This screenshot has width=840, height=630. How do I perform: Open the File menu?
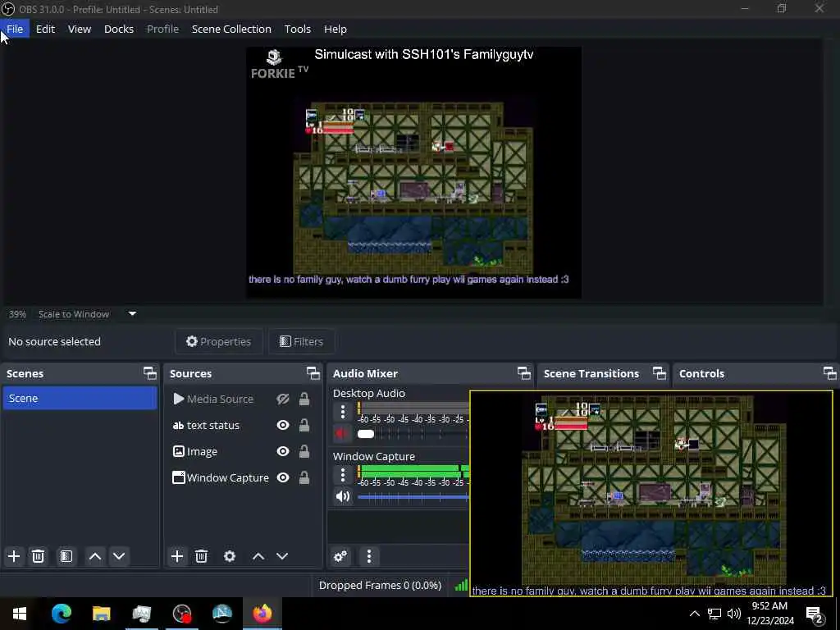coord(15,29)
